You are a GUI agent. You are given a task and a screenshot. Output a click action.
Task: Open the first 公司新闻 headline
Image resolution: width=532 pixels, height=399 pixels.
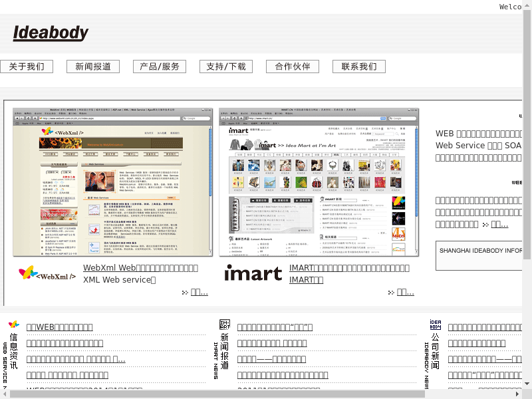click(485, 327)
